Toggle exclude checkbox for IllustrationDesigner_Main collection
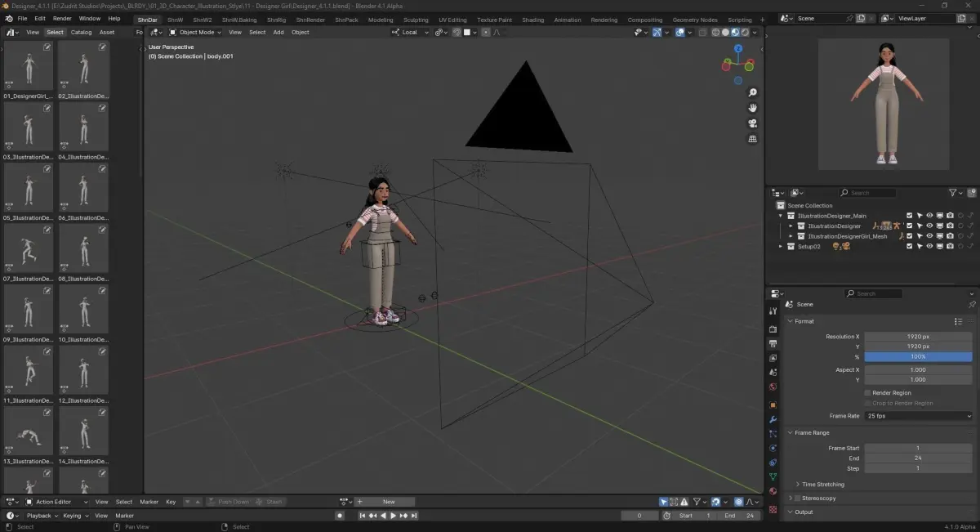980x532 pixels. click(x=909, y=216)
